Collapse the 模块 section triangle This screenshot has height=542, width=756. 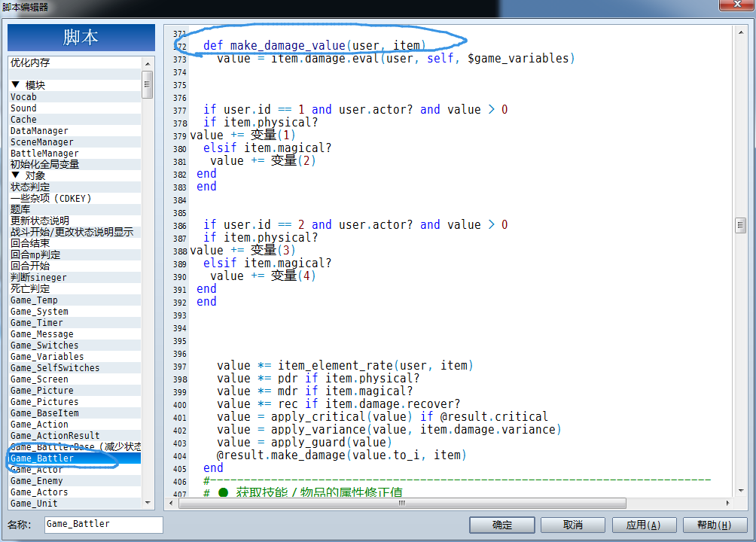15,85
